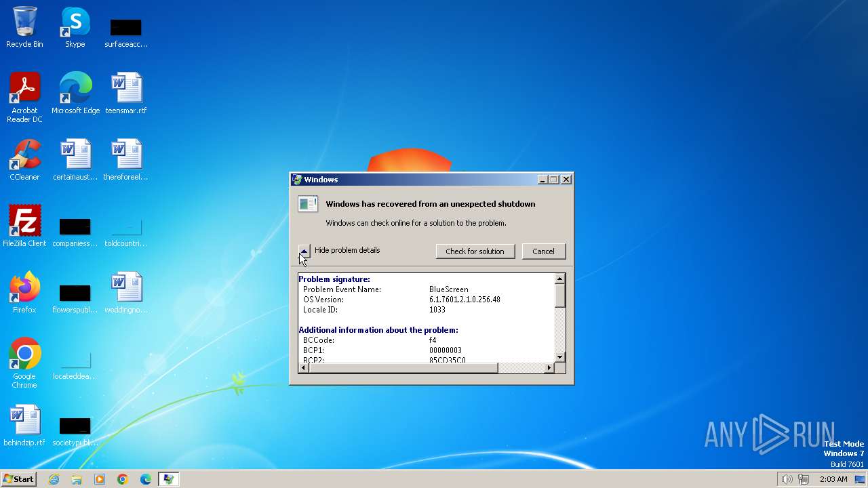Open Edge from the taskbar
Image resolution: width=868 pixels, height=488 pixels.
[146, 479]
